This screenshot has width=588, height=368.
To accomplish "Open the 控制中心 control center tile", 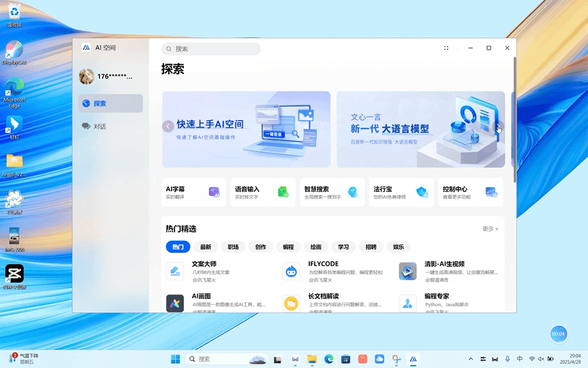I will click(470, 193).
